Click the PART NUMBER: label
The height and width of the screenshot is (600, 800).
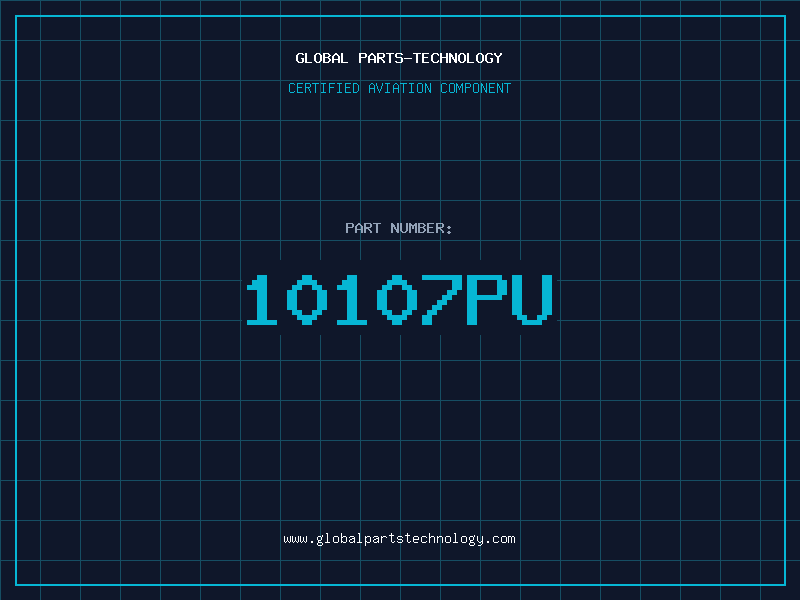(398, 228)
